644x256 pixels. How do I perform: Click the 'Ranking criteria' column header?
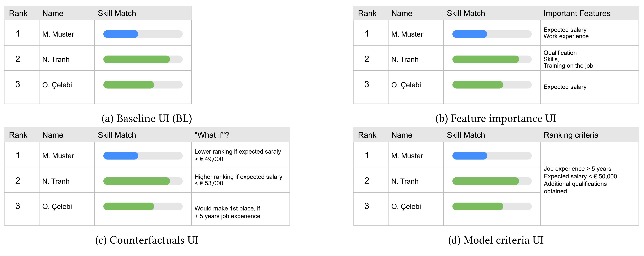tap(571, 135)
